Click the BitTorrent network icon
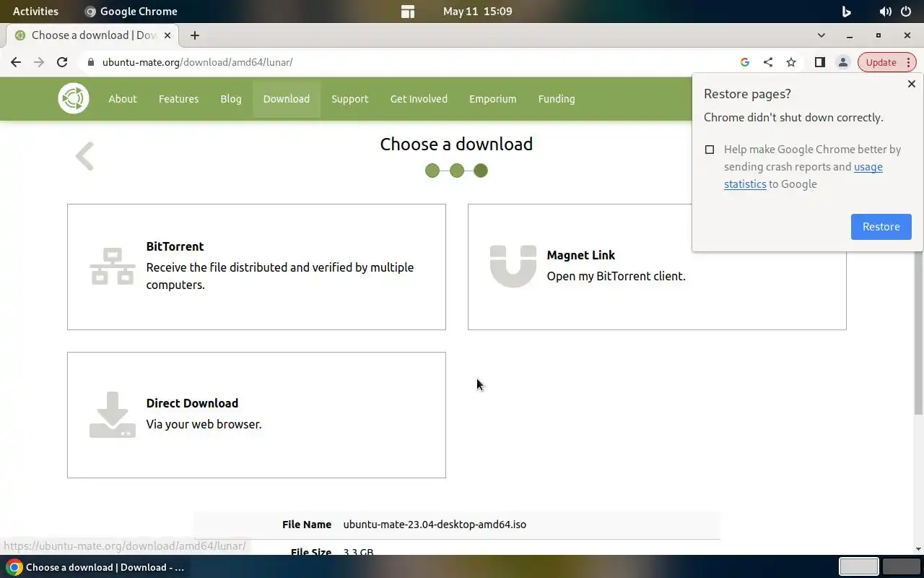Viewport: 924px width, 578px height. [x=112, y=267]
